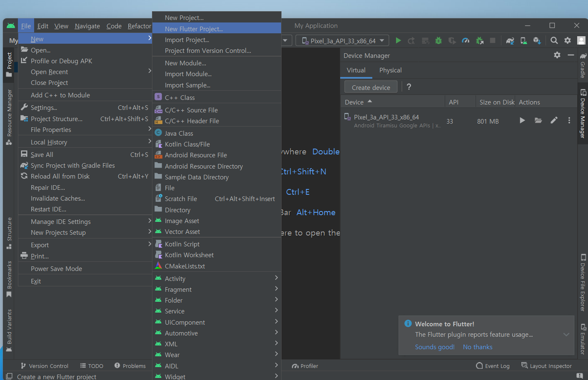Viewport: 588px width, 380px height.
Task: Open Gradle tool window on right edge
Action: click(x=583, y=66)
